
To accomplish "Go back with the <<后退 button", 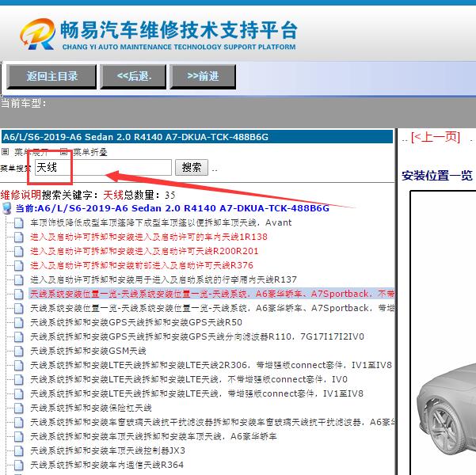I will click(133, 77).
